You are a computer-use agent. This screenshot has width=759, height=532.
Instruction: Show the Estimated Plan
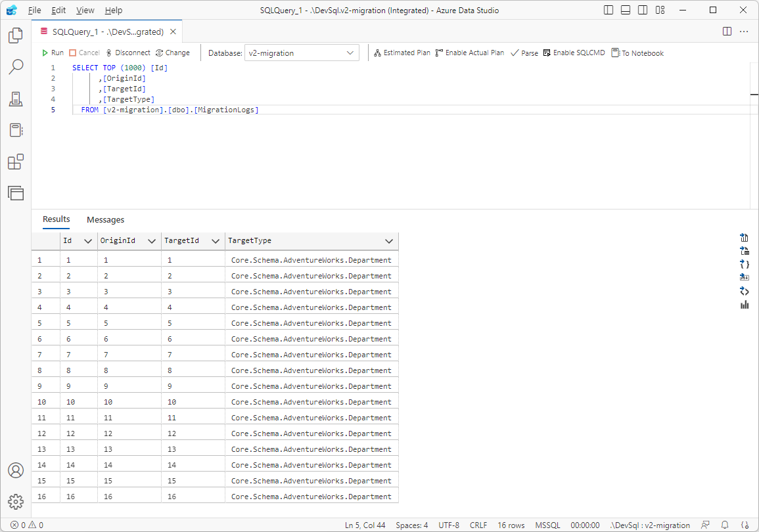pyautogui.click(x=402, y=53)
